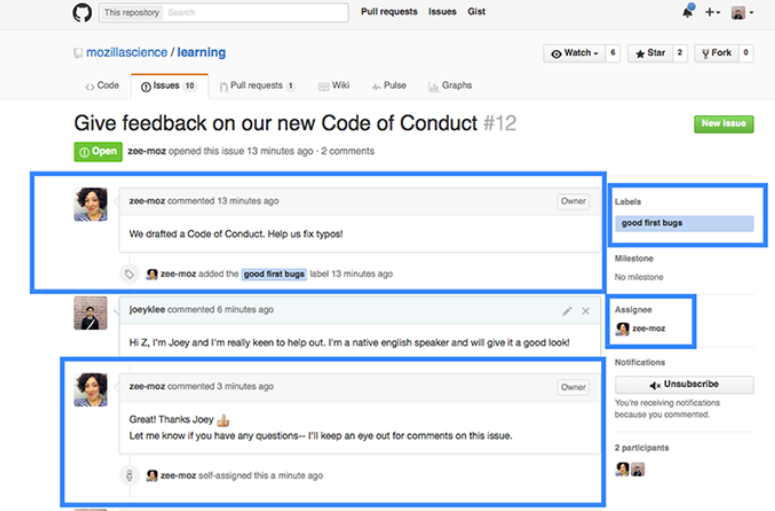Click zee-moz's avatar on the first comment

(x=90, y=204)
